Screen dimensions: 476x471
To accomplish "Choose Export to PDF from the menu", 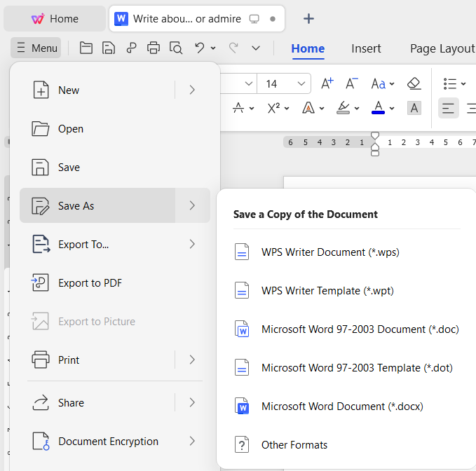I will [x=90, y=283].
